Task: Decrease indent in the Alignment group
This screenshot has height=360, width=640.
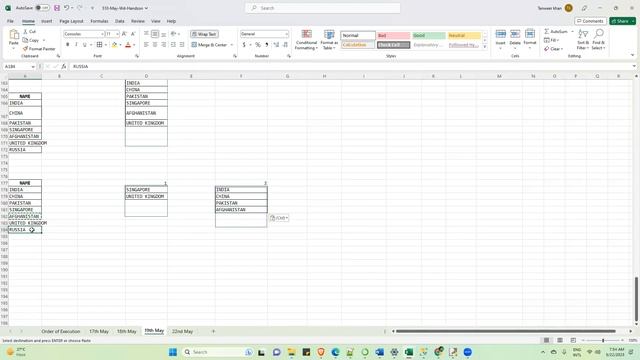Action: (173, 44)
